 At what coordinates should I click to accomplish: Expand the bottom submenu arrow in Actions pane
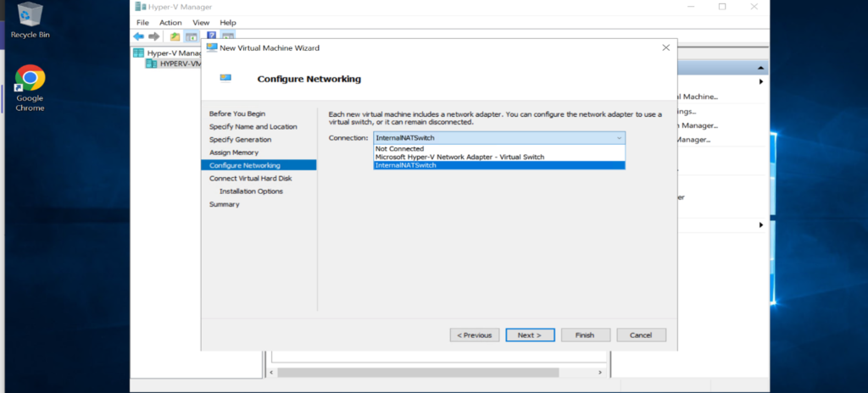tap(761, 225)
